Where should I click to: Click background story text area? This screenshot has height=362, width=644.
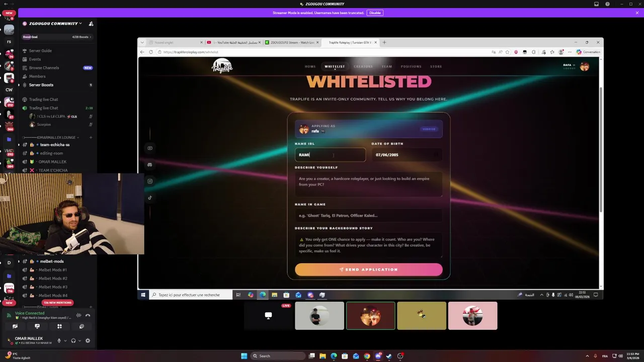(x=368, y=245)
